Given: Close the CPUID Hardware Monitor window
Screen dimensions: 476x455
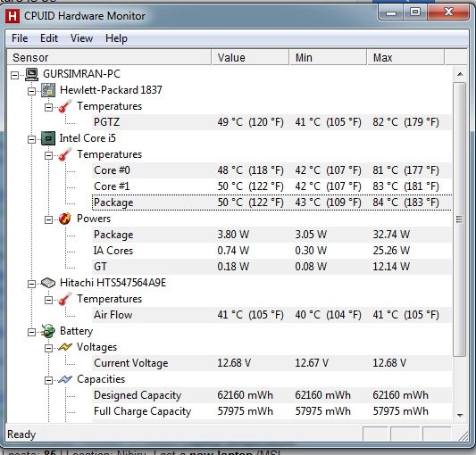Looking at the screenshot, I should [448, 12].
